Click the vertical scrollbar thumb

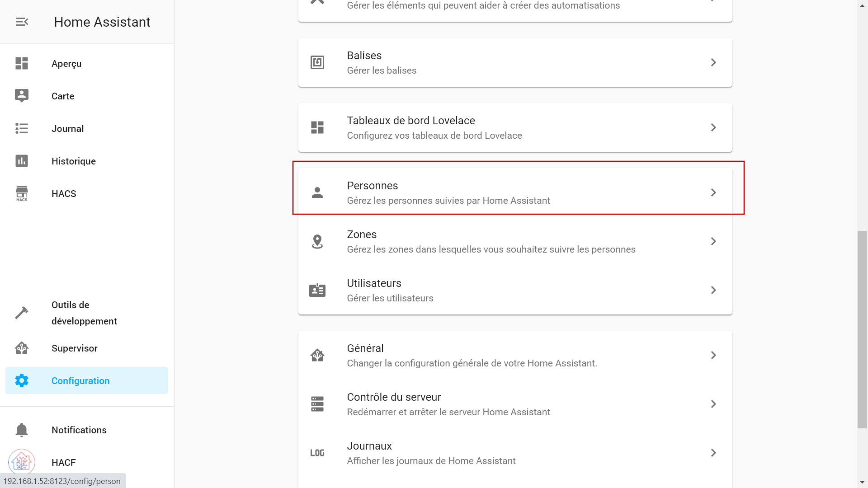click(863, 329)
